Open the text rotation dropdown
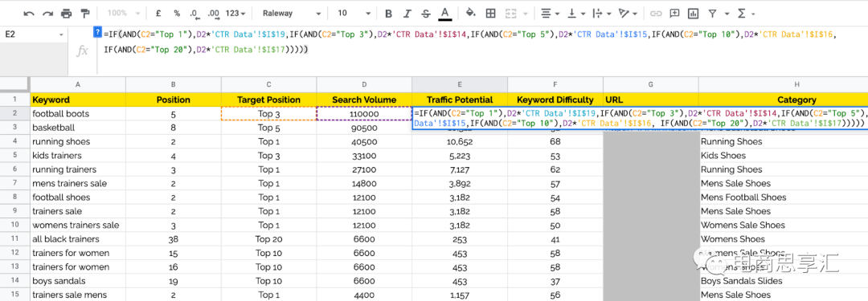The width and height of the screenshot is (868, 301). (628, 14)
